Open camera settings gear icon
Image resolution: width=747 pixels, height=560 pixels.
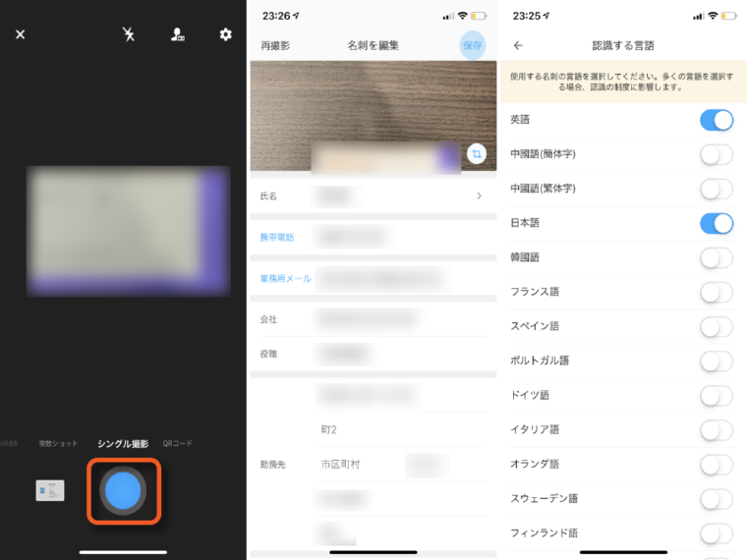(x=225, y=34)
